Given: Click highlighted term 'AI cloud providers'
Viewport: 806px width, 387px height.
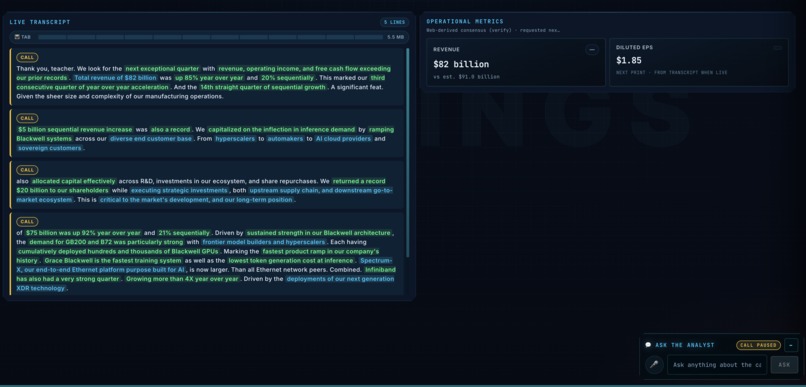Looking at the screenshot, I should tap(343, 139).
